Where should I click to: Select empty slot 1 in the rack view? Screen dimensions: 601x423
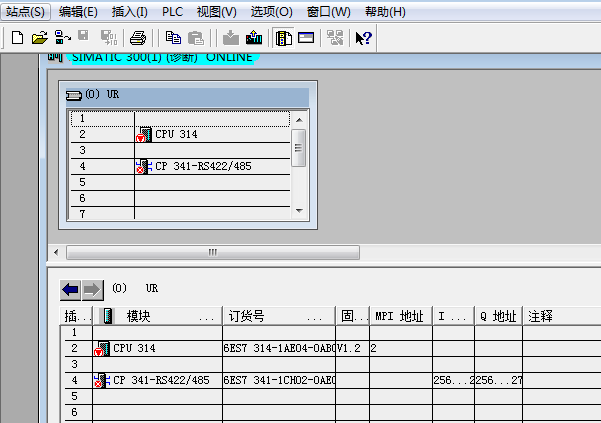click(180, 119)
